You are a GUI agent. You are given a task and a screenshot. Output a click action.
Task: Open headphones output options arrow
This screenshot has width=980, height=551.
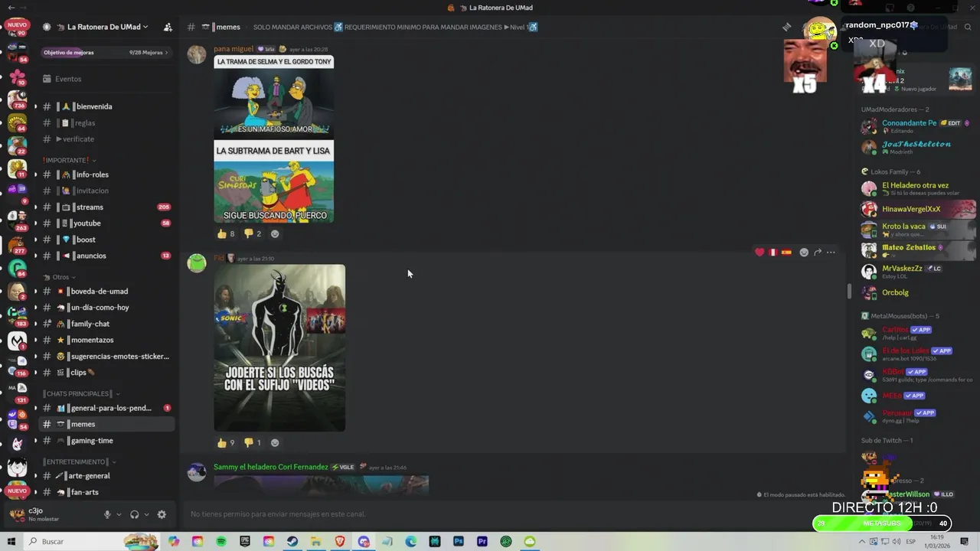145,514
